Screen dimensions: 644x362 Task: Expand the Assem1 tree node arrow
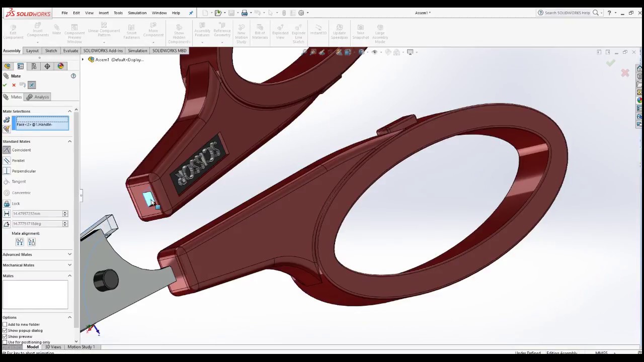[x=83, y=60]
